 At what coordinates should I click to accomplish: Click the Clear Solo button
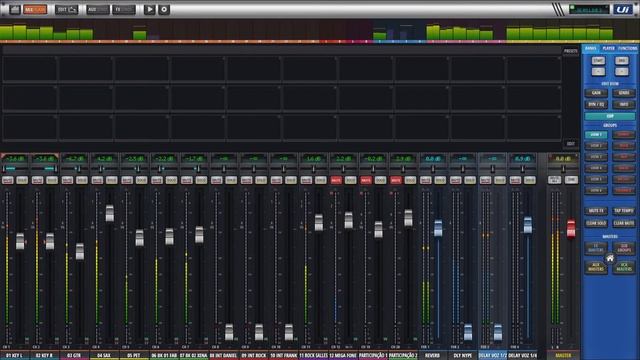[x=596, y=223]
